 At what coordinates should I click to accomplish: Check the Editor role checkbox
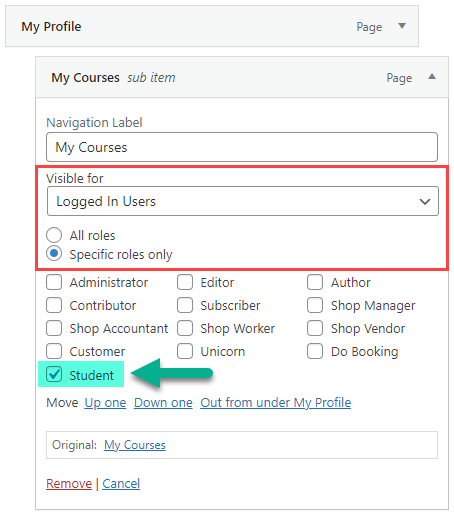click(185, 282)
